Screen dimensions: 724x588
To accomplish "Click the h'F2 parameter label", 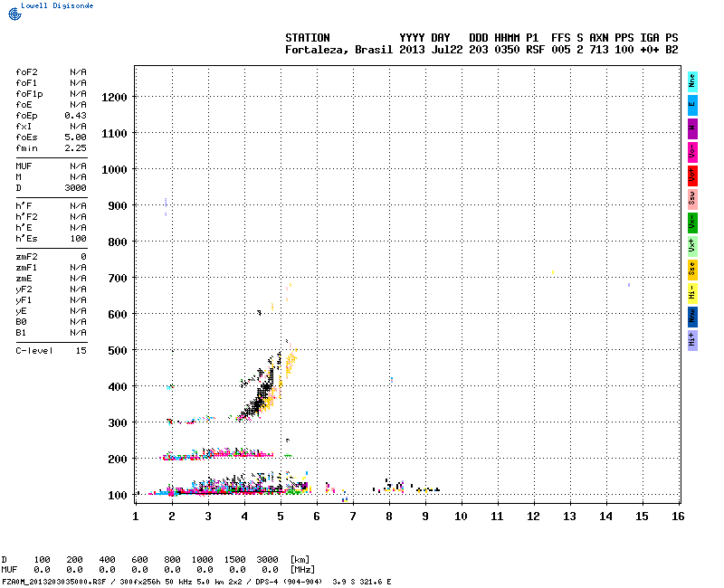I will click(x=26, y=217).
